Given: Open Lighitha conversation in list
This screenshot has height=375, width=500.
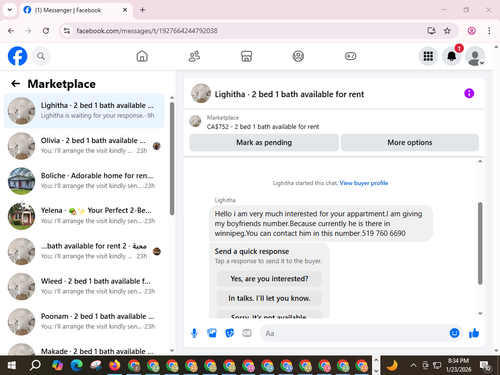Looking at the screenshot, I should [84, 111].
